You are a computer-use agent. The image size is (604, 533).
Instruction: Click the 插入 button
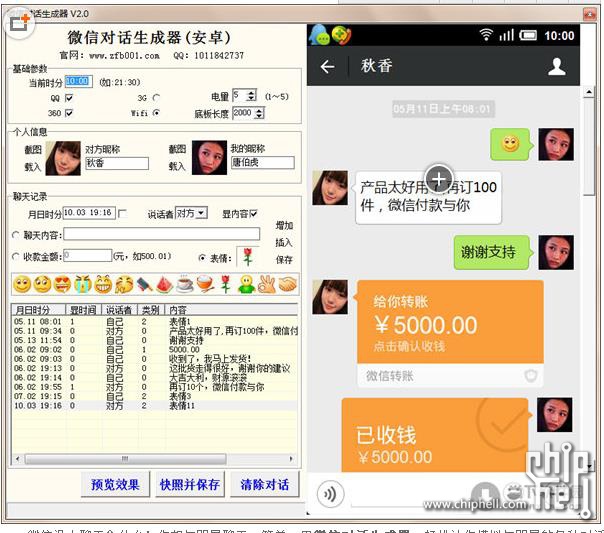(284, 242)
